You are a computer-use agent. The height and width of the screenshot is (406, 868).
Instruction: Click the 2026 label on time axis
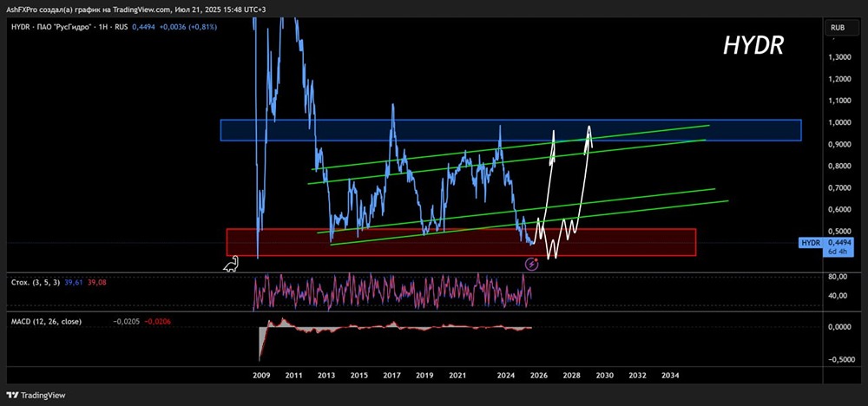tap(539, 375)
